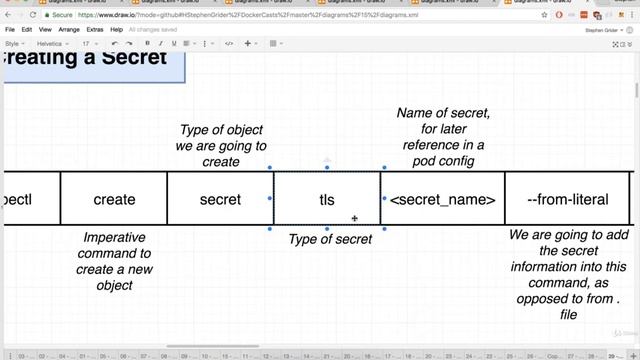
Task: Undo the last diagram change
Action: pos(115,43)
